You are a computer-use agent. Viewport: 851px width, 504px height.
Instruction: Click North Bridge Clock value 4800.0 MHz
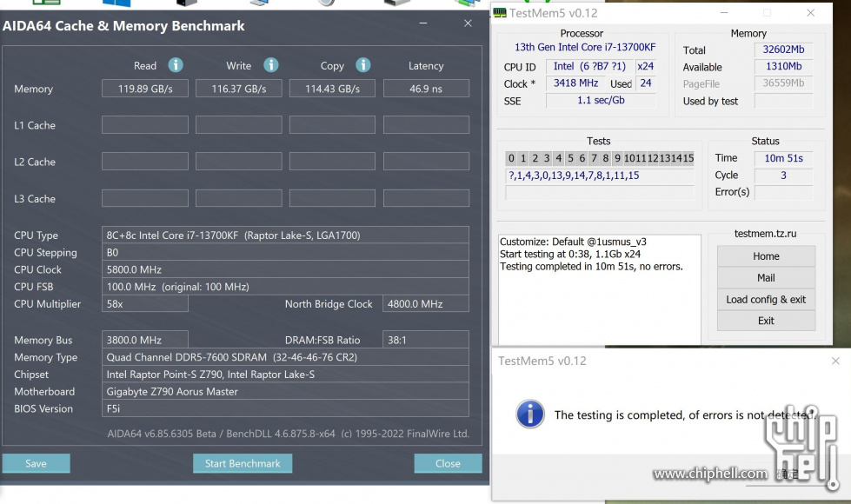[426, 304]
